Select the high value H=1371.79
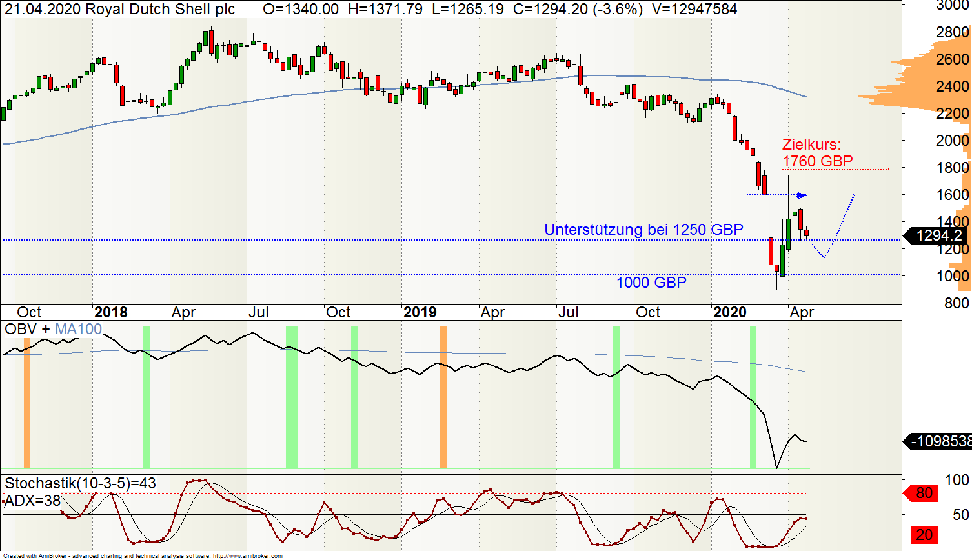 [x=385, y=9]
